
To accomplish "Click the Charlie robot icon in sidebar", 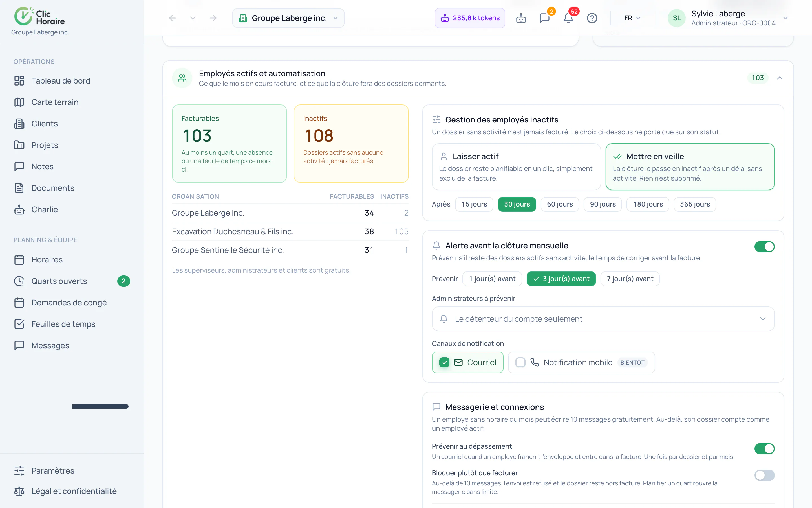I will click(19, 210).
